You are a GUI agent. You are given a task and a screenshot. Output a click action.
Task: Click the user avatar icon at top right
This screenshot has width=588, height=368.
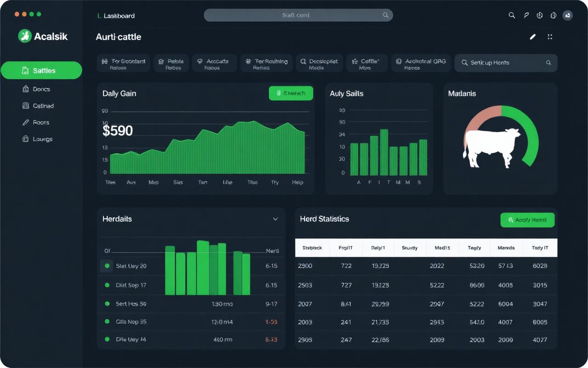point(568,15)
